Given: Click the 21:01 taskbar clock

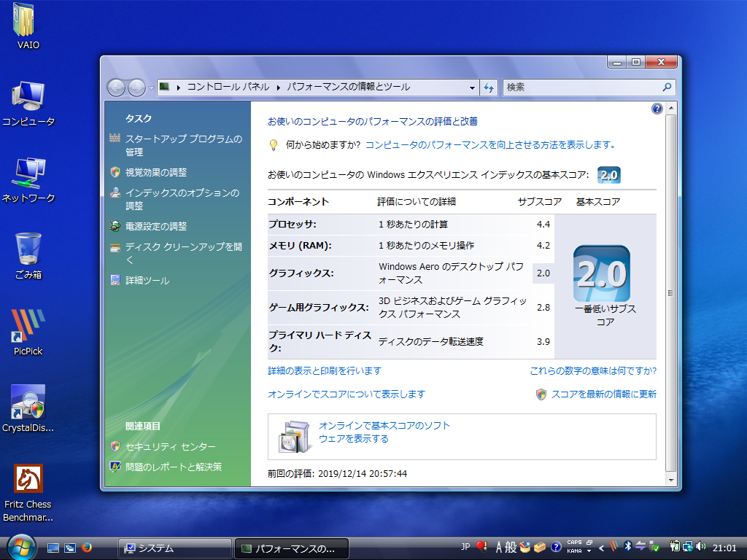Looking at the screenshot, I should [x=724, y=548].
